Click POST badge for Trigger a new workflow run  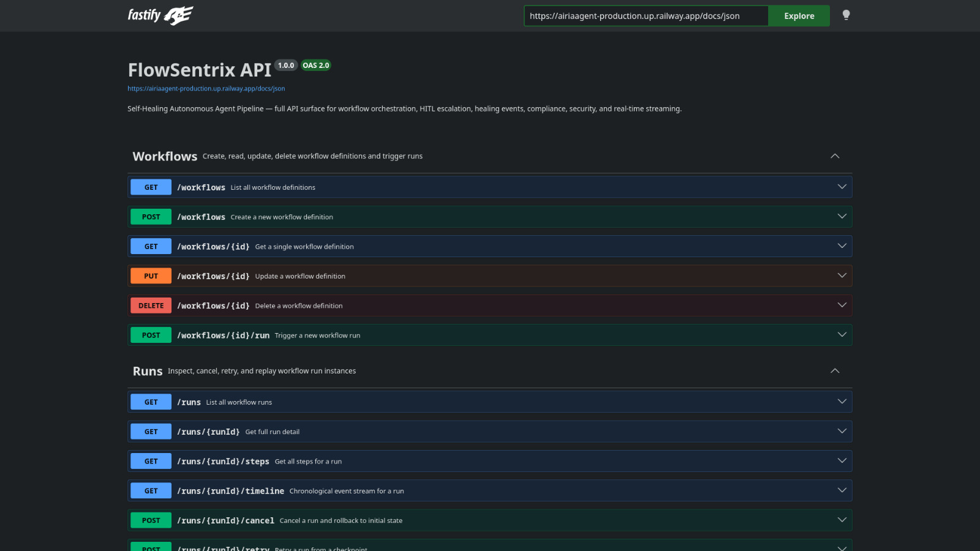coord(151,335)
